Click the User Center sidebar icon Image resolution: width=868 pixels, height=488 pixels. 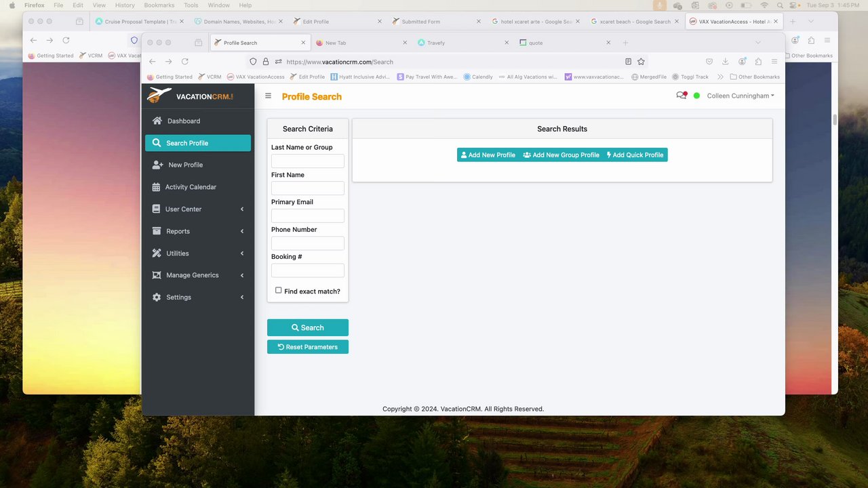pos(156,209)
